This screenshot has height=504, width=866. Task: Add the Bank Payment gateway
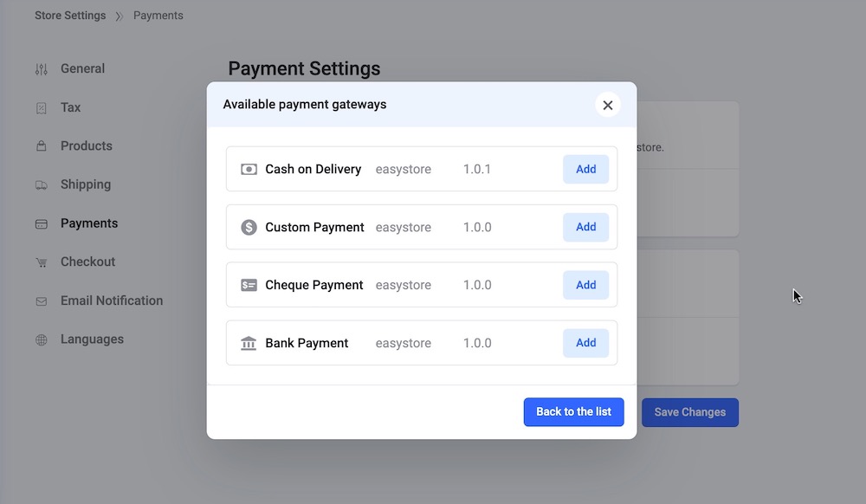pyautogui.click(x=585, y=343)
